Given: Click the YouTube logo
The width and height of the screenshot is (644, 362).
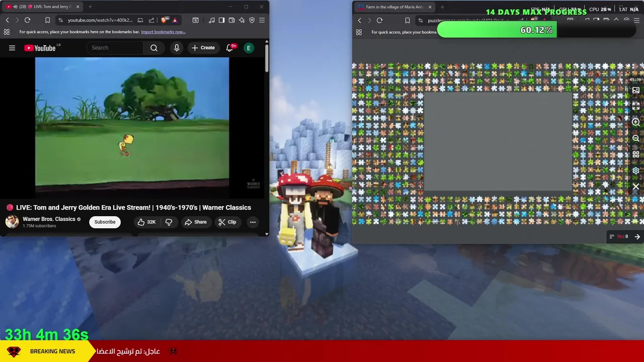Looking at the screenshot, I should pos(40,48).
